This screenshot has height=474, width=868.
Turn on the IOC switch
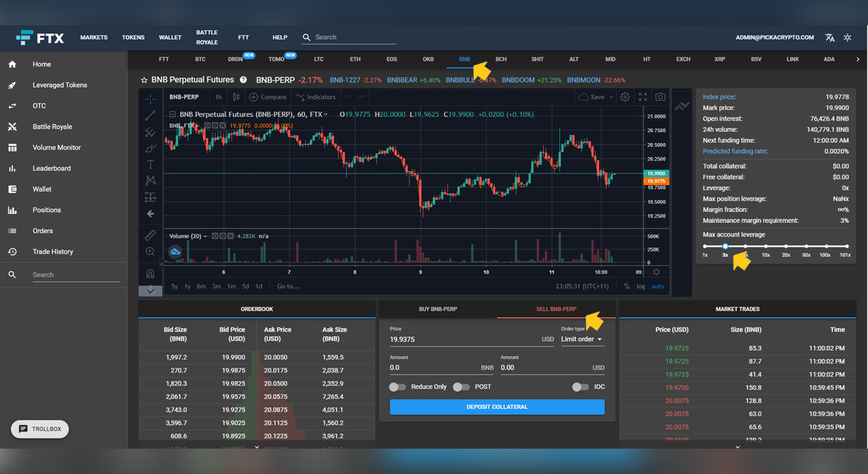[x=578, y=386]
